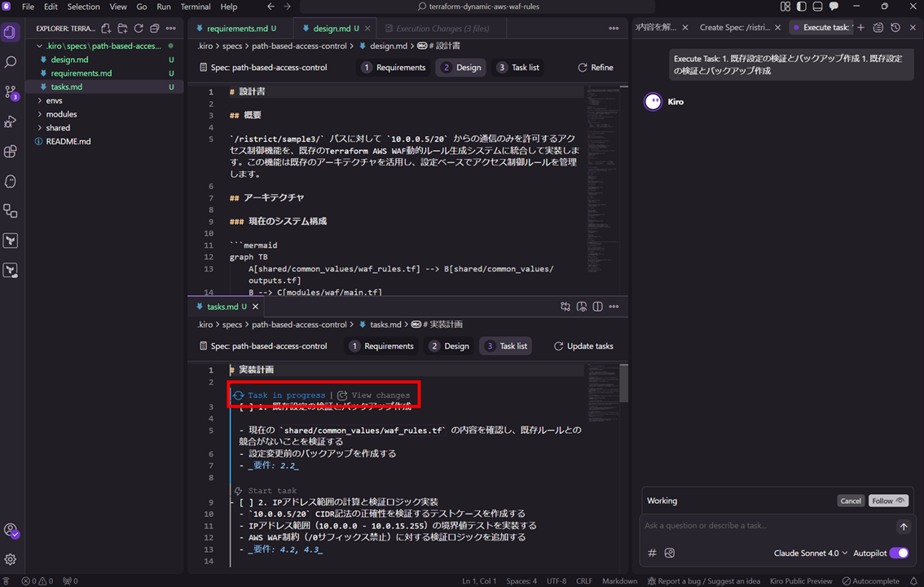This screenshot has height=587, width=924.
Task: Toggle bottom panel layout icon
Action: pos(817,7)
